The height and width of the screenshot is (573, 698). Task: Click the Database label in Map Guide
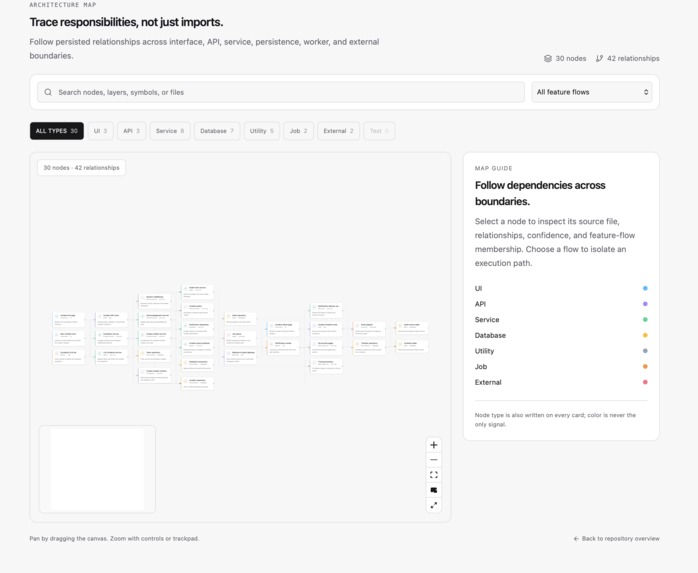[x=490, y=335]
